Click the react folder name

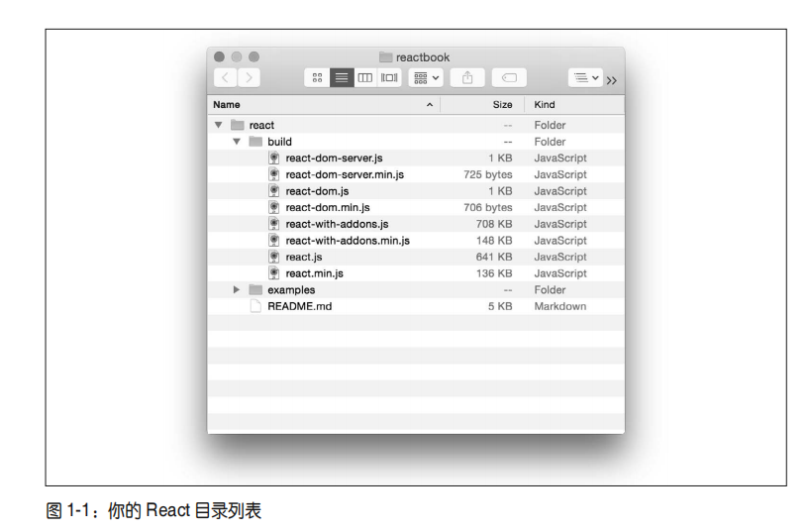point(261,125)
